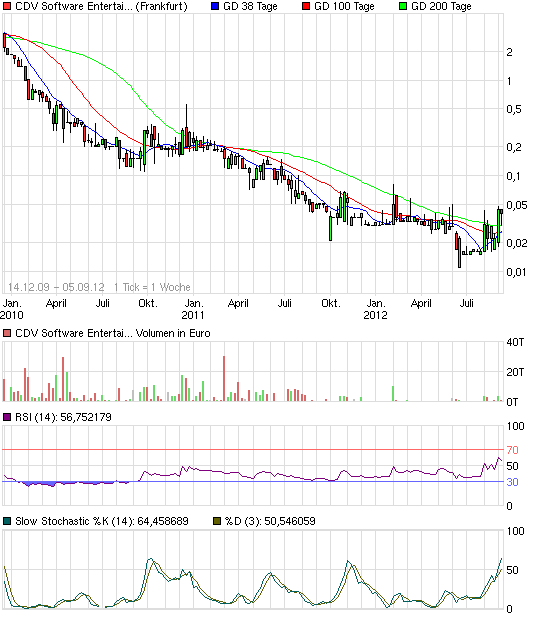545x618 pixels.
Task: Click the '%D (3): 50,546059' label
Action: (x=270, y=521)
